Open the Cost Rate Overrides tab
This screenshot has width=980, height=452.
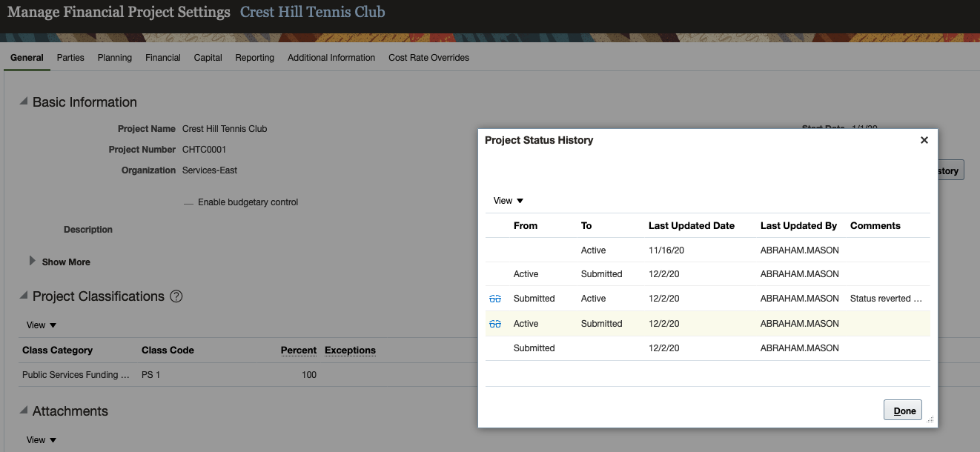(428, 58)
